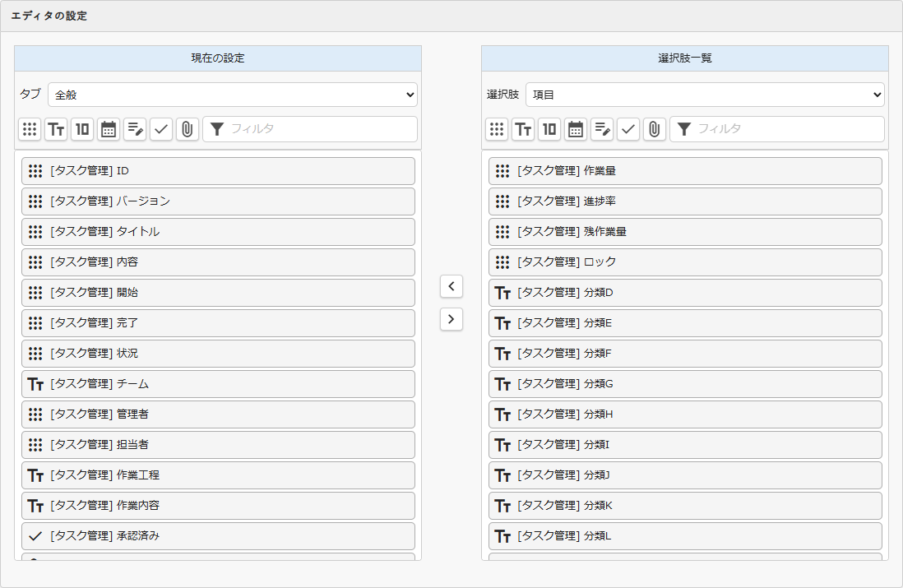The image size is (903, 588).
Task: Select the [タスク管理] 承認済み item
Action: (218, 536)
